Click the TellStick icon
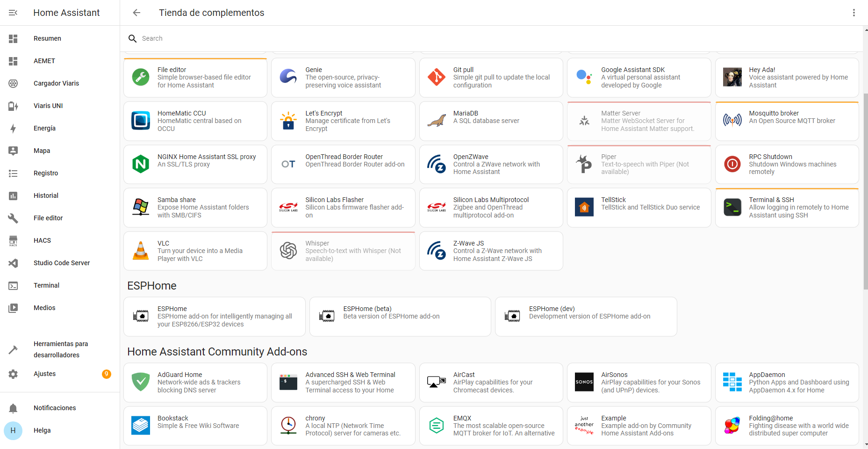 tap(584, 207)
